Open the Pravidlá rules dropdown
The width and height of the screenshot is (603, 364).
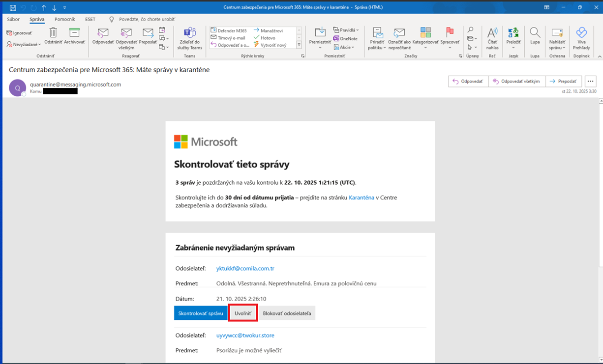(x=346, y=30)
